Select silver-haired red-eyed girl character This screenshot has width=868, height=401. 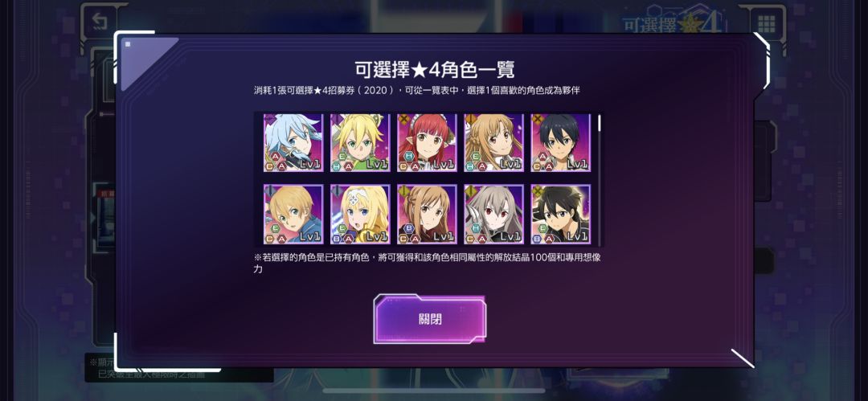494,215
